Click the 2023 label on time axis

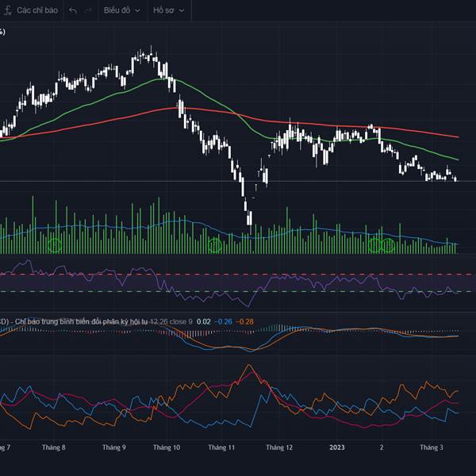point(339,447)
